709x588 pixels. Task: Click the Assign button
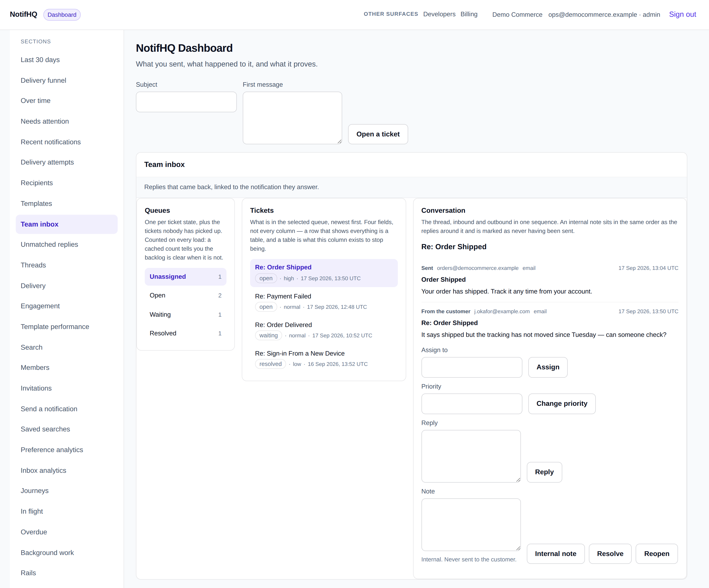click(548, 367)
